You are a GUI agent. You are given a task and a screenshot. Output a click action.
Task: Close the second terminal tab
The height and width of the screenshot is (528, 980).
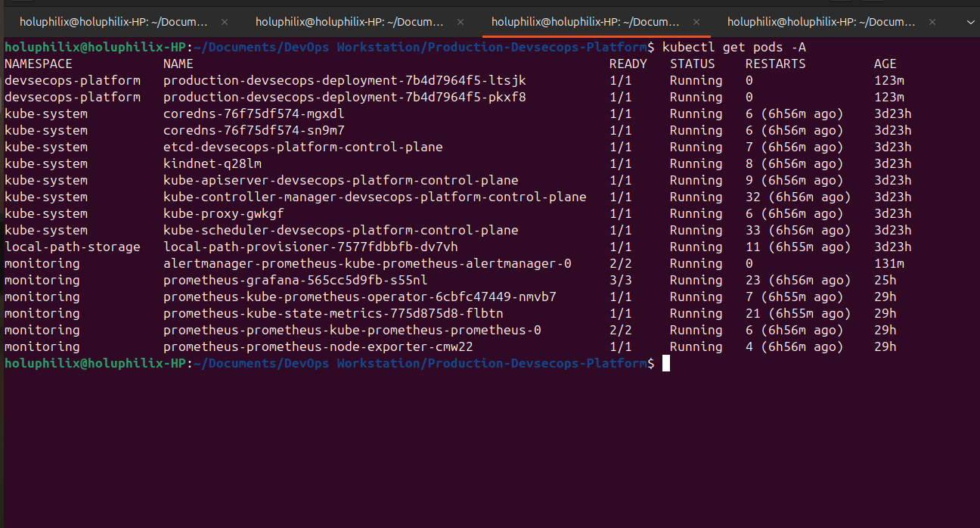(x=461, y=23)
